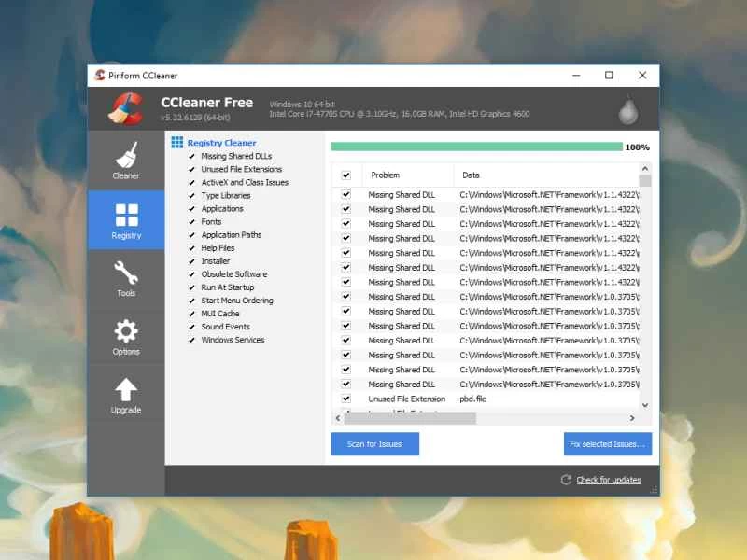Click the Fix selected Issues button

click(x=608, y=444)
